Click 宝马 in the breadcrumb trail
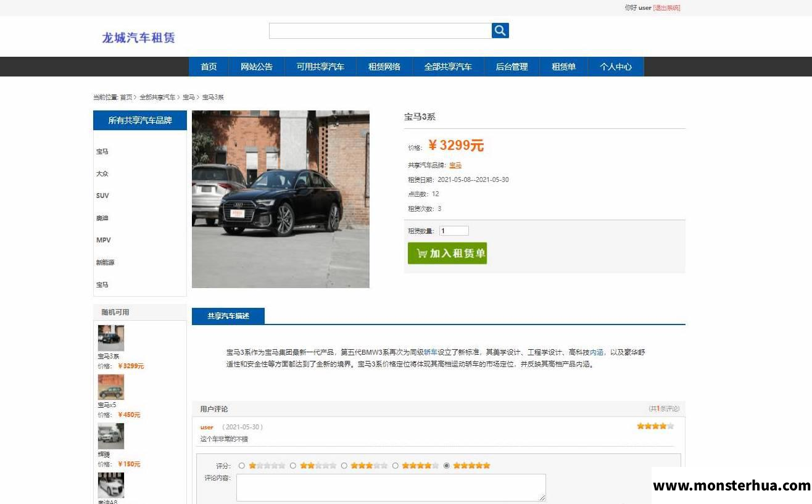 coord(189,97)
